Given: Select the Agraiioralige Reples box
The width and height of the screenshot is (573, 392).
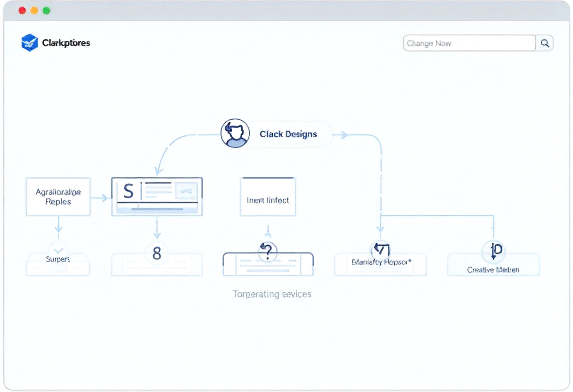Looking at the screenshot, I should click(x=58, y=197).
